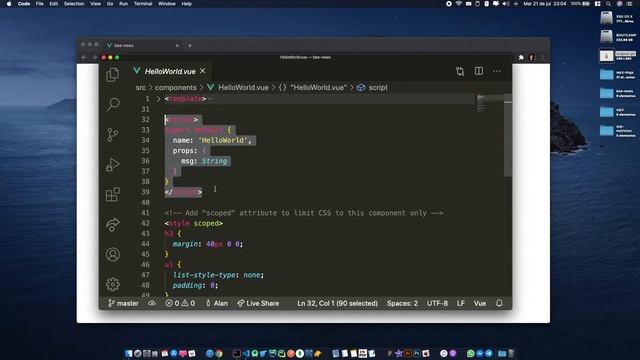Open Spotlight search in menu bar
640x360 pixels.
pyautogui.click(x=609, y=4)
